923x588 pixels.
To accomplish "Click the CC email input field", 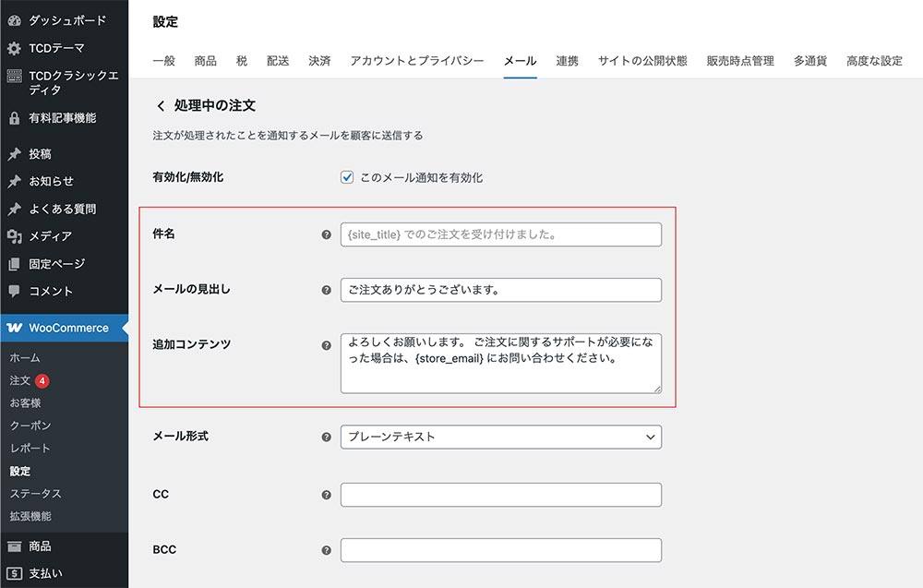I will tap(500, 495).
